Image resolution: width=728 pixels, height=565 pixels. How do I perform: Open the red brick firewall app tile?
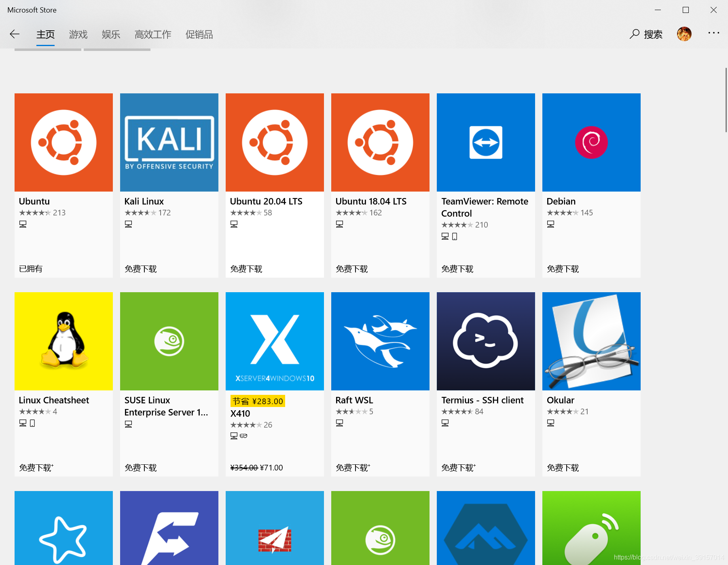point(275,528)
